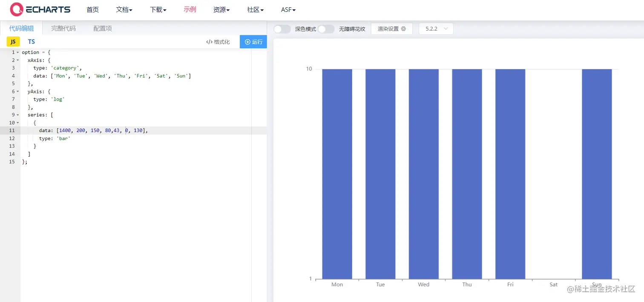Collapse the yAxis block at line 6
The width and height of the screenshot is (644, 302).
[x=17, y=92]
